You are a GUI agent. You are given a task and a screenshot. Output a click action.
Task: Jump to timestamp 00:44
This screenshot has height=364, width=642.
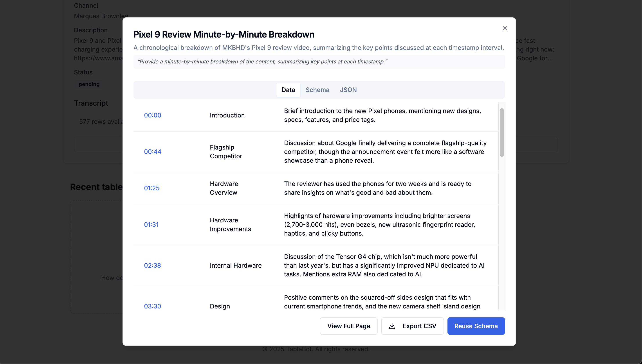(x=153, y=152)
